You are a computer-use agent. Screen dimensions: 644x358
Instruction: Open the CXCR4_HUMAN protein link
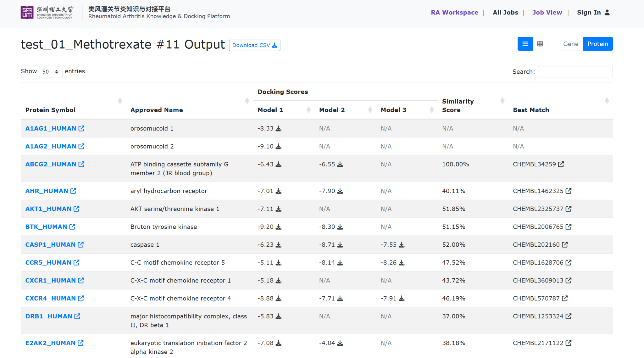pyautogui.click(x=54, y=298)
